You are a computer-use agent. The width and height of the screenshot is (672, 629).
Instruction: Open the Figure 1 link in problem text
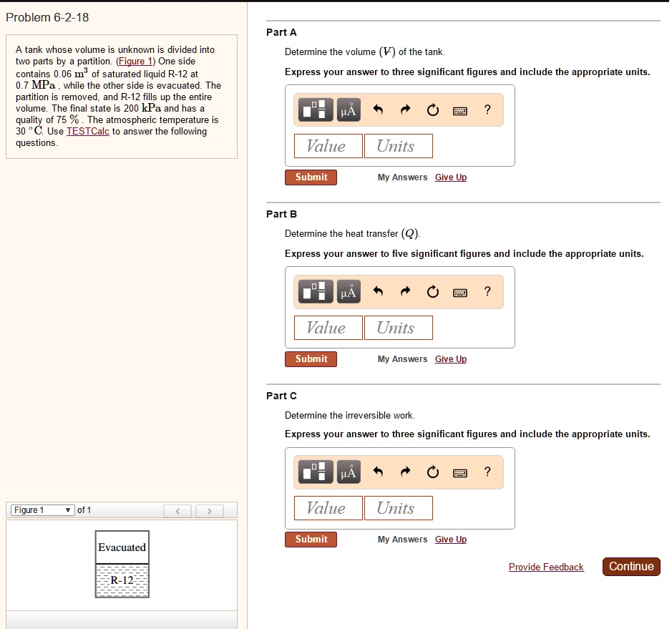click(x=135, y=61)
